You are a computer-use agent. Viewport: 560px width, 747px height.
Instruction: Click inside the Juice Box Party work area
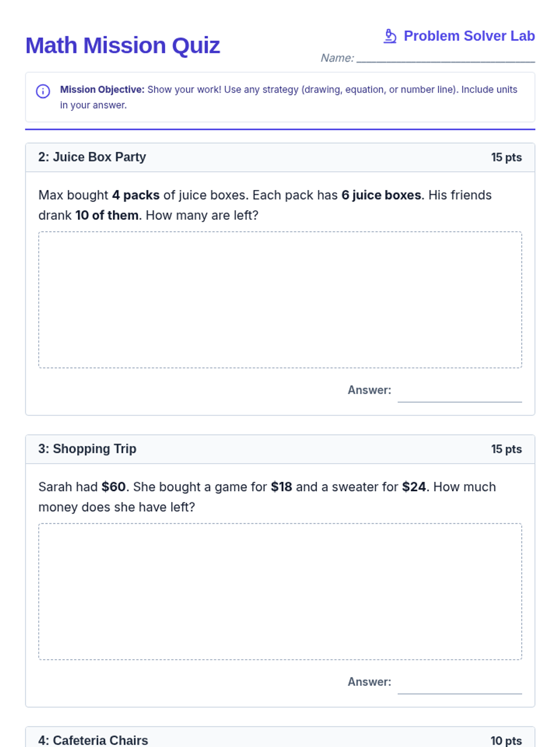point(280,300)
